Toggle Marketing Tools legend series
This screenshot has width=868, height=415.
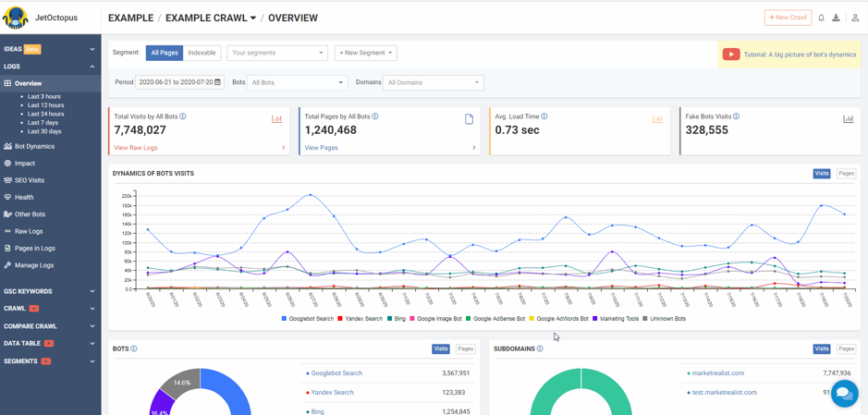617,319
